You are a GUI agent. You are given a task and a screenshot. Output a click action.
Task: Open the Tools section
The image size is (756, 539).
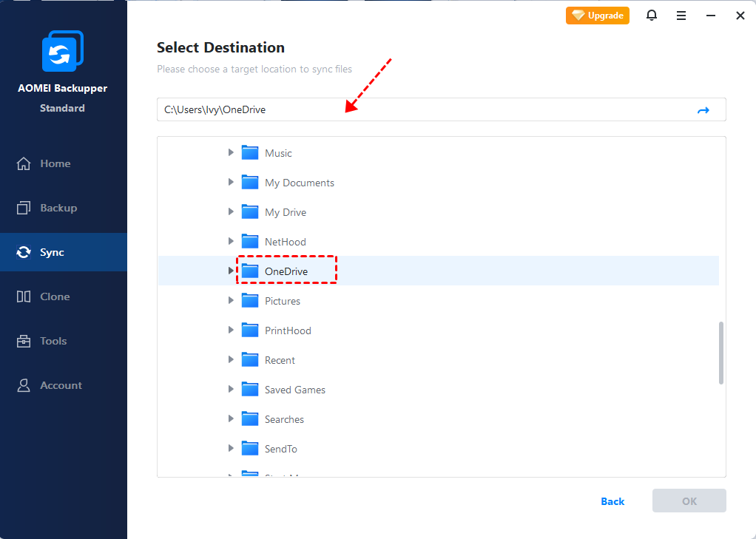pos(53,341)
